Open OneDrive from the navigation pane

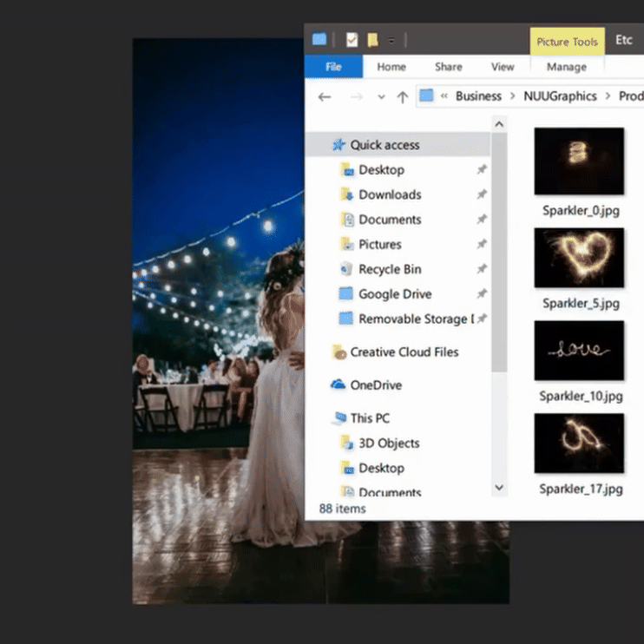tap(375, 384)
